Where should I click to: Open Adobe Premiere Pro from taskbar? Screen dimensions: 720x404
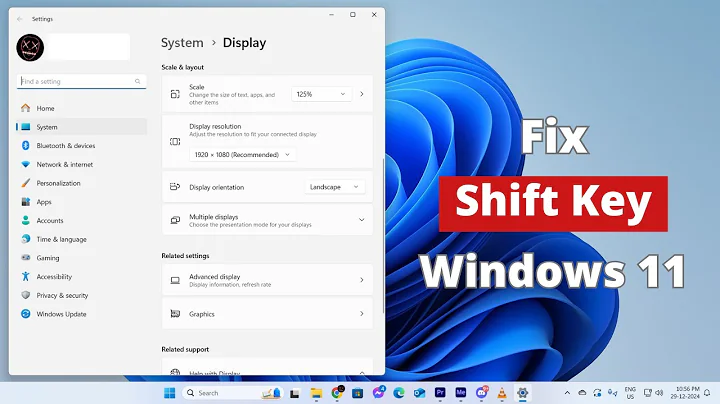[440, 393]
